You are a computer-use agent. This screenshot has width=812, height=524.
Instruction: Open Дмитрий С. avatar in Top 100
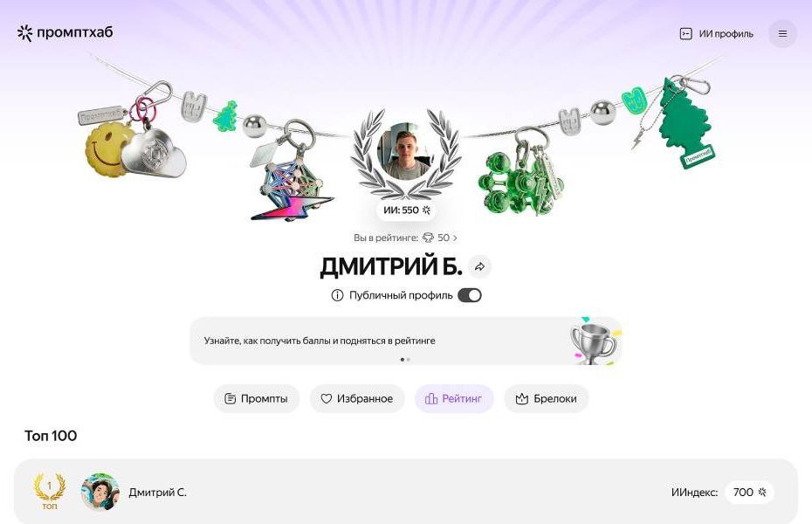100,492
